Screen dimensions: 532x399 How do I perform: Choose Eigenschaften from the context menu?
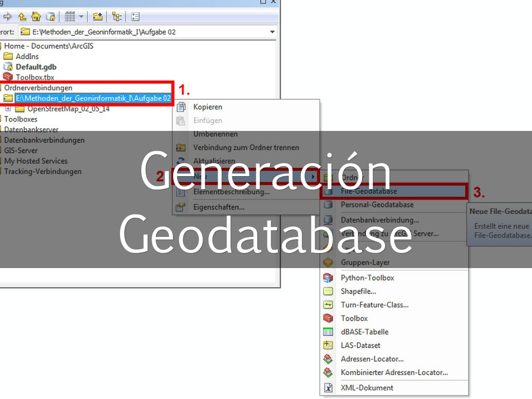219,207
